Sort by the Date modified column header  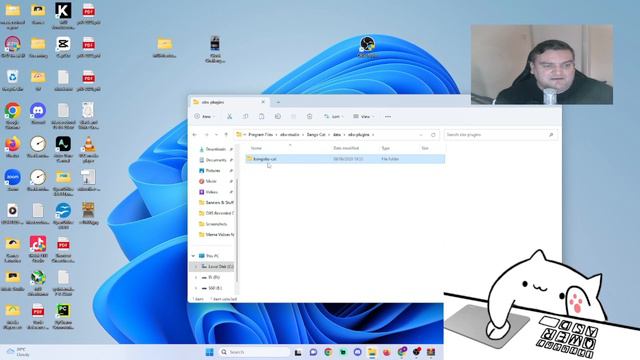346,148
